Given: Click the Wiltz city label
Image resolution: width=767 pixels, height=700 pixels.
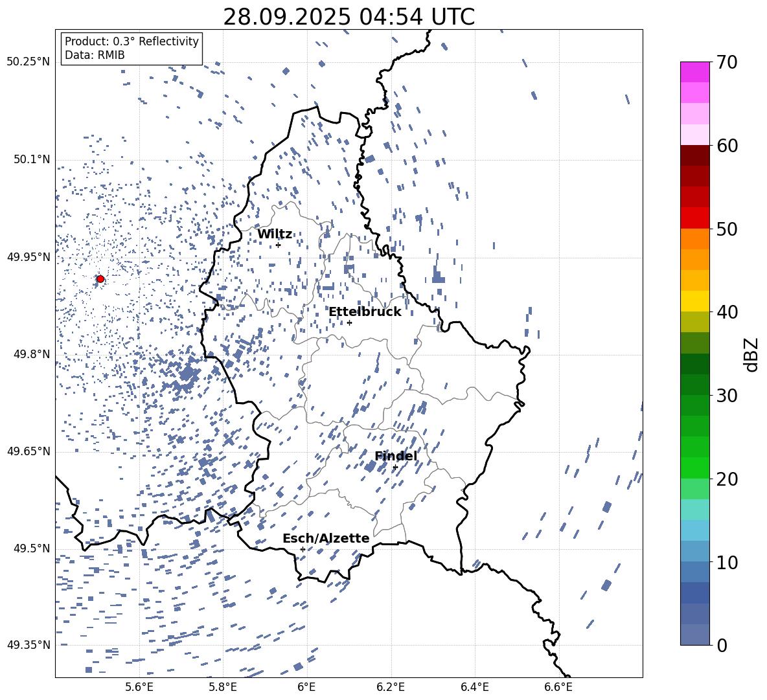Looking at the screenshot, I should (275, 234).
